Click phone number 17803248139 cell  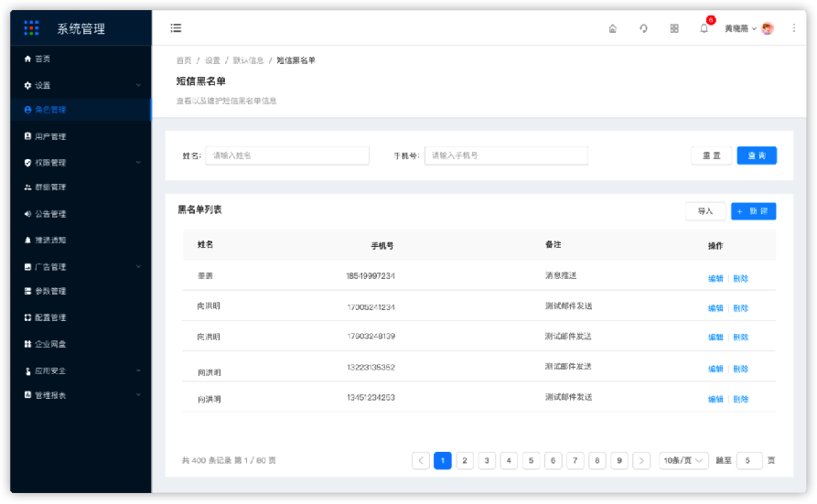coord(371,337)
